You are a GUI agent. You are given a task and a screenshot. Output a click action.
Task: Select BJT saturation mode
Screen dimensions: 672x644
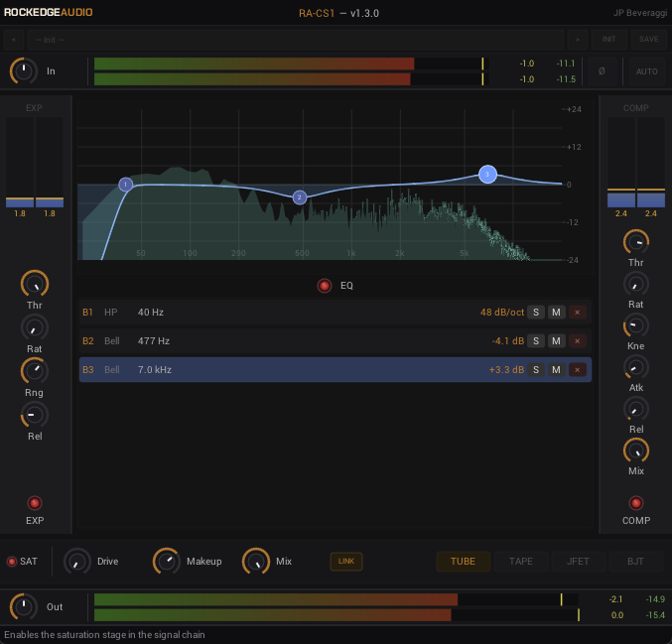coord(635,562)
